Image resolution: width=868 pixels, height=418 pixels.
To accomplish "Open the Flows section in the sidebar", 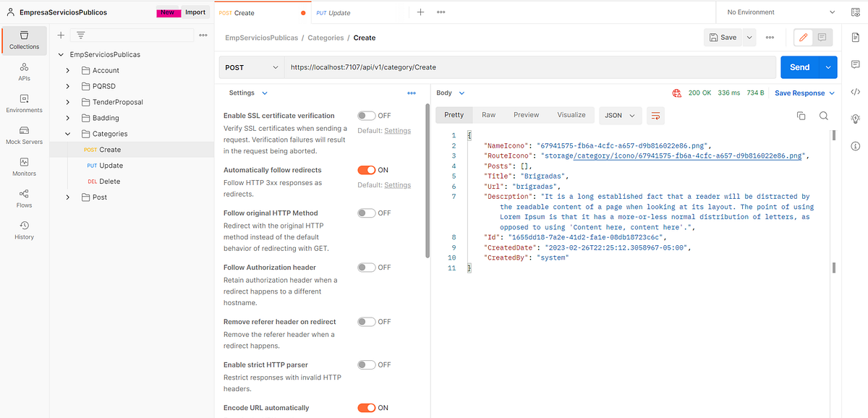I will (x=24, y=198).
